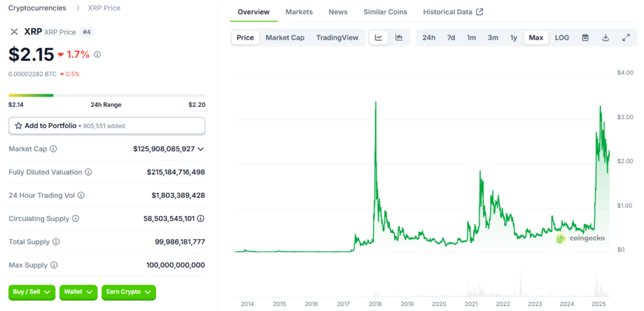Viewport: 644px width, 311px height.
Task: Click info icon beside 58,503,545,101 value
Action: pyautogui.click(x=201, y=219)
